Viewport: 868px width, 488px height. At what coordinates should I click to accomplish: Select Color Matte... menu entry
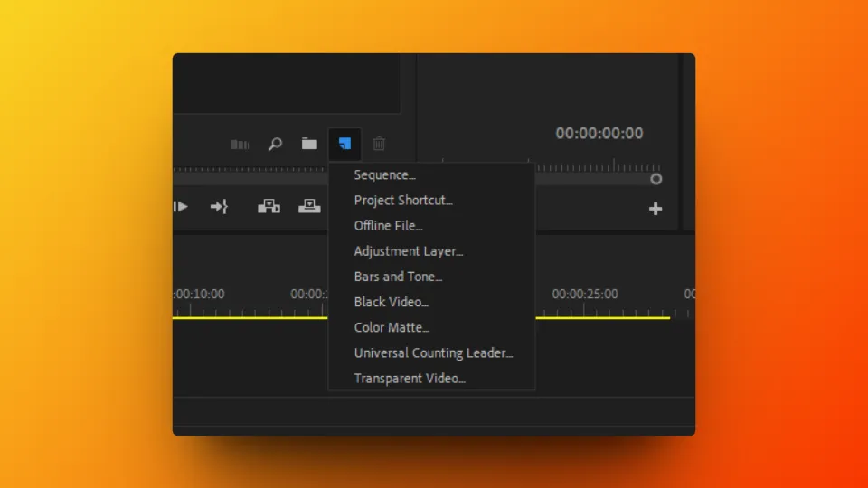(432, 327)
